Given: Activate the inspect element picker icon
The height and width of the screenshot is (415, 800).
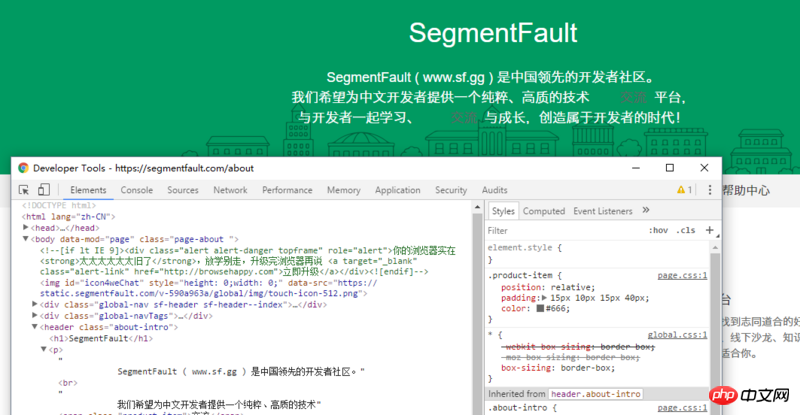Looking at the screenshot, I should click(24, 190).
